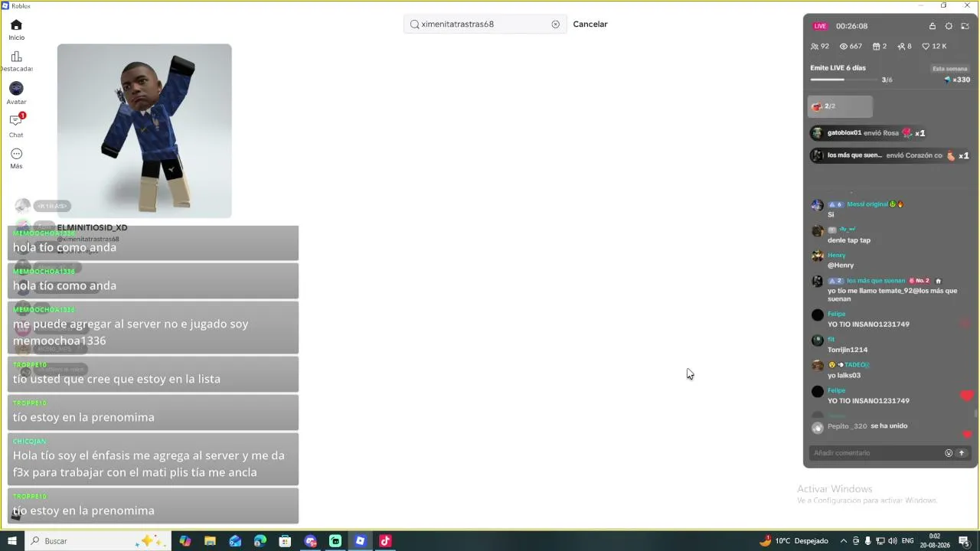Select comment 'yo lalks03'
The height and width of the screenshot is (551, 980).
click(844, 376)
